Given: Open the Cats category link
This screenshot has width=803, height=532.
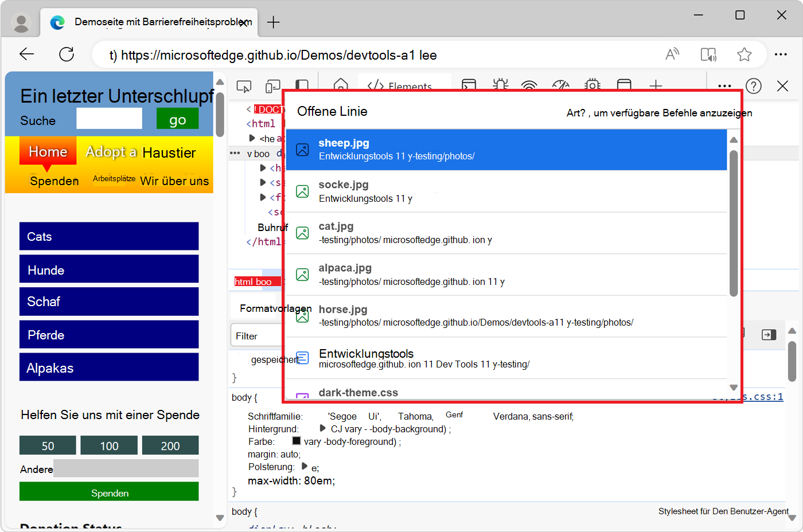Looking at the screenshot, I should (x=109, y=236).
